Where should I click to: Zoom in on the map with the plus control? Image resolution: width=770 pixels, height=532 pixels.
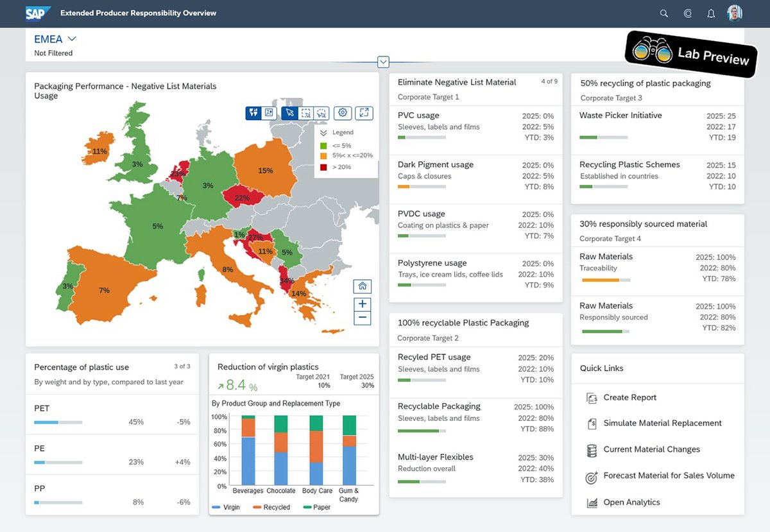point(363,304)
